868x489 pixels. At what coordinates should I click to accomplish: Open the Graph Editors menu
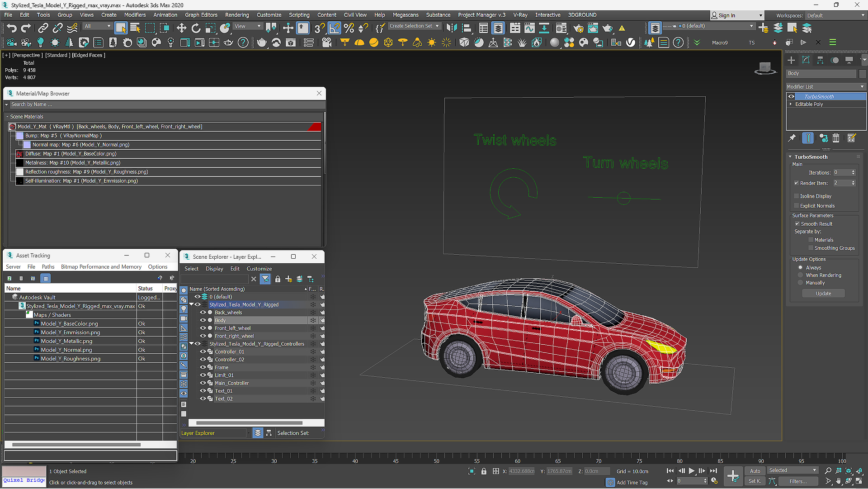(201, 15)
